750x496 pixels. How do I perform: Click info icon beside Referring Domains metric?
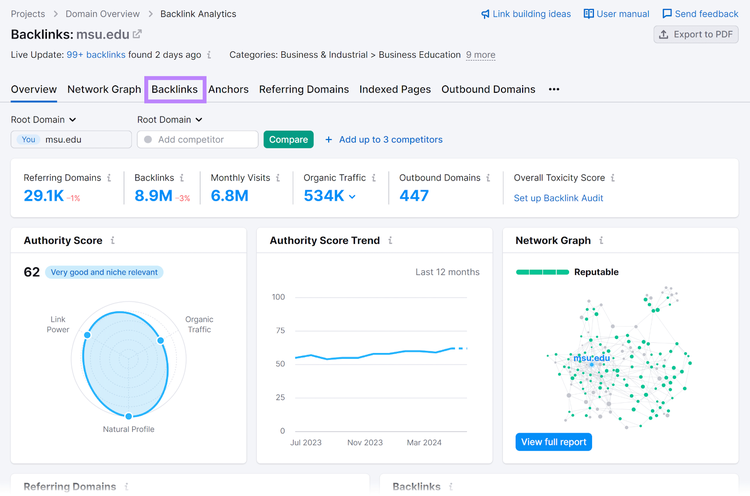(109, 177)
